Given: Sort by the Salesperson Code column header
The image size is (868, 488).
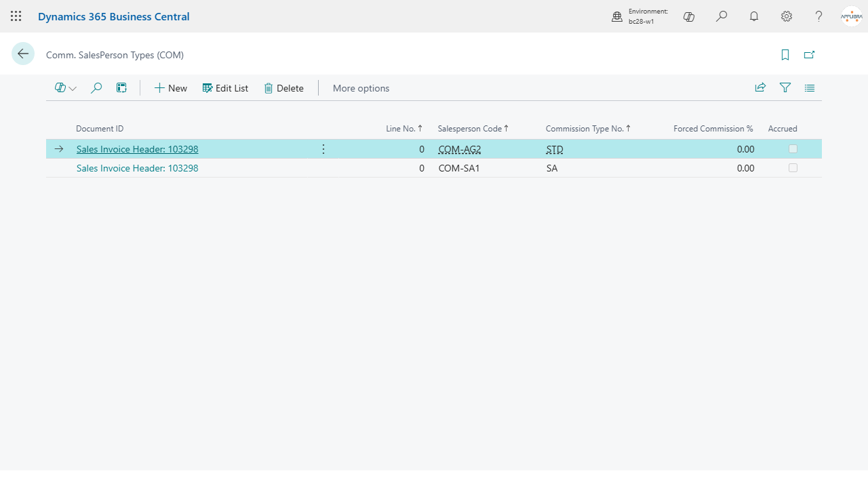Looking at the screenshot, I should coord(473,129).
